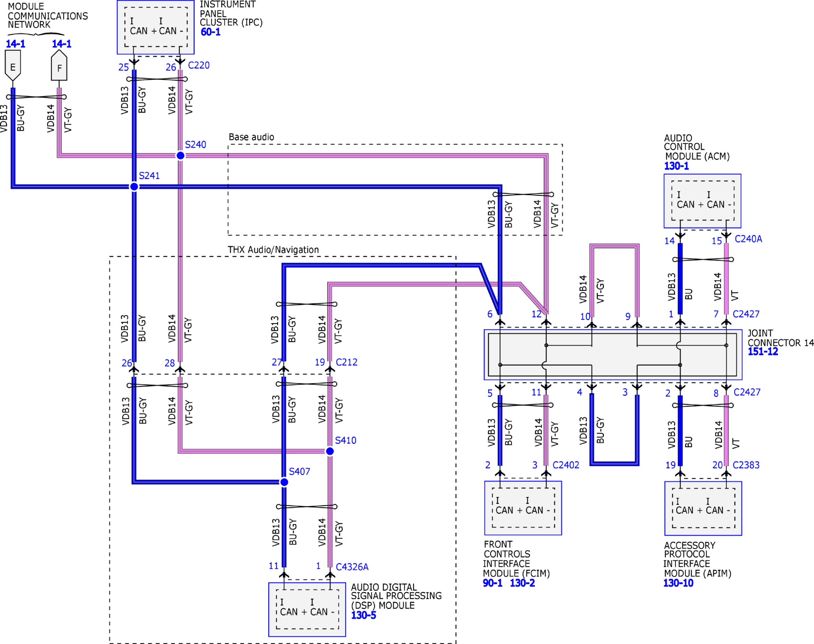Click the C4326A connector label

pyautogui.click(x=352, y=567)
